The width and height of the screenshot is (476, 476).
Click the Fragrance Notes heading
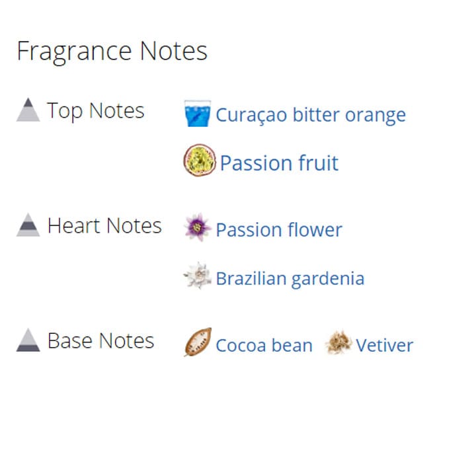[x=112, y=51]
